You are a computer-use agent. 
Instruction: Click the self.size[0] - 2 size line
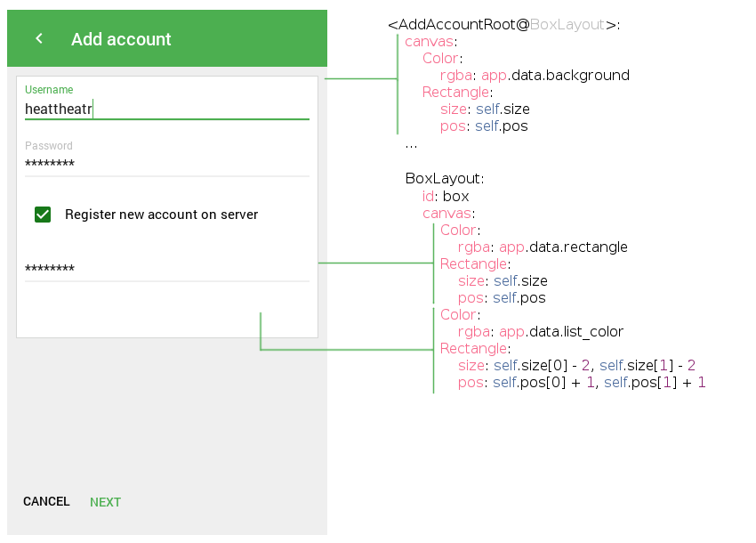click(576, 366)
